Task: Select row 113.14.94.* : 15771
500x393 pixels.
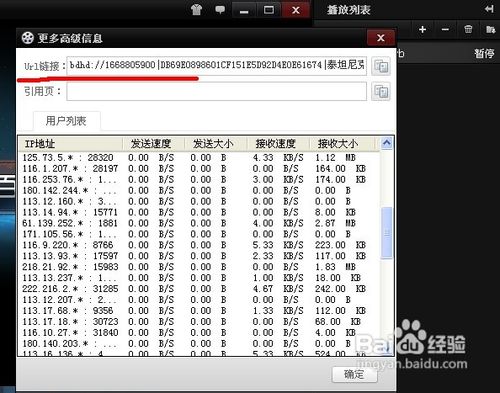Action: (199, 212)
